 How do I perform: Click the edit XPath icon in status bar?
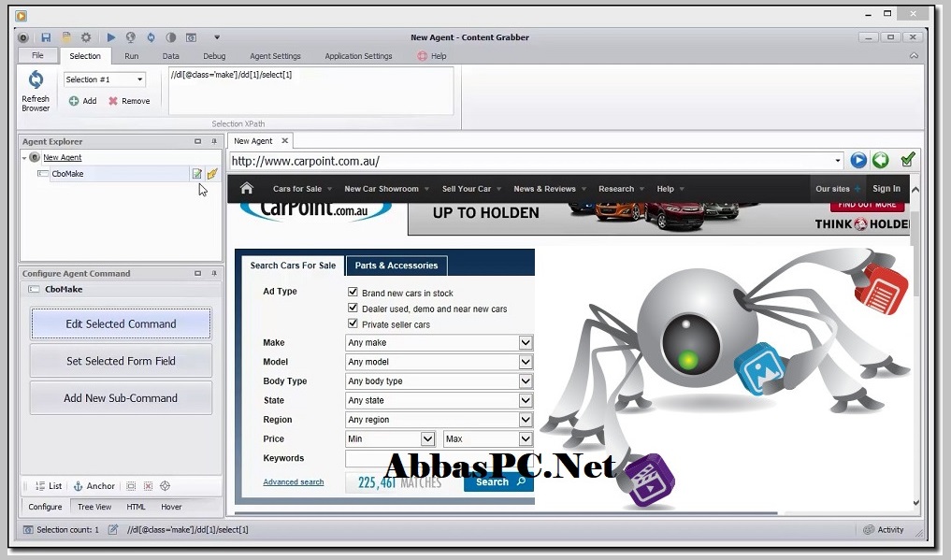click(113, 530)
